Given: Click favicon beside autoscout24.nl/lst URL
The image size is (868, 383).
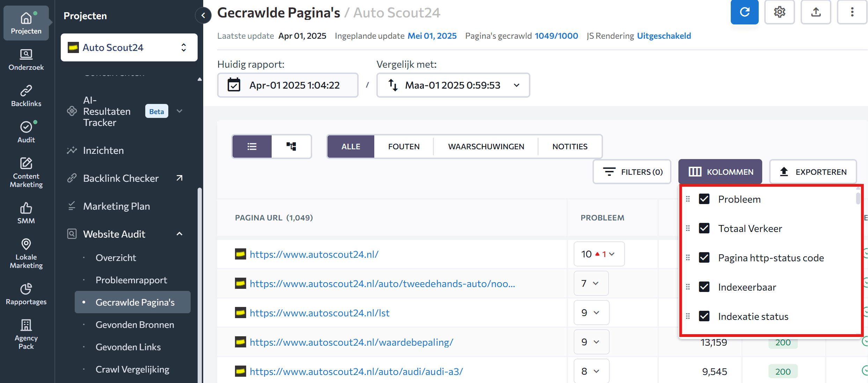Looking at the screenshot, I should coord(240,313).
